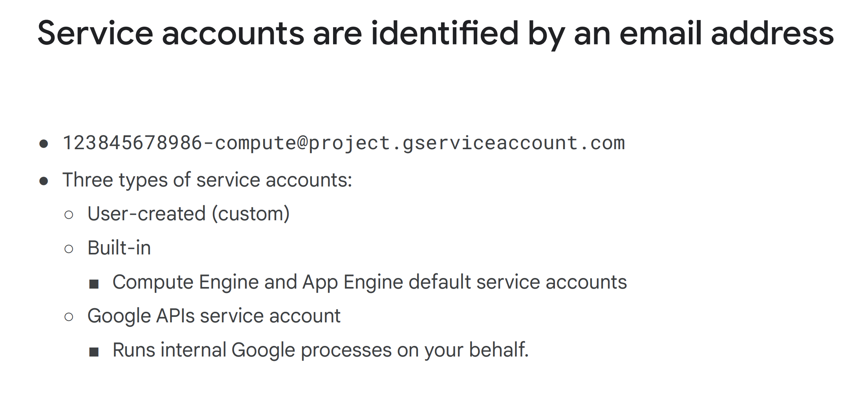Click the "Runs internal Google processes" line

click(320, 350)
